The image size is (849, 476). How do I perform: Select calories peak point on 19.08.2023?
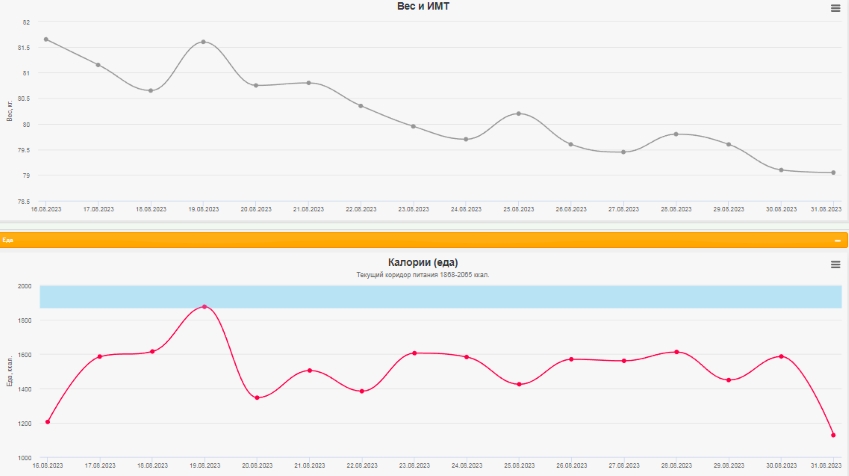[205, 307]
